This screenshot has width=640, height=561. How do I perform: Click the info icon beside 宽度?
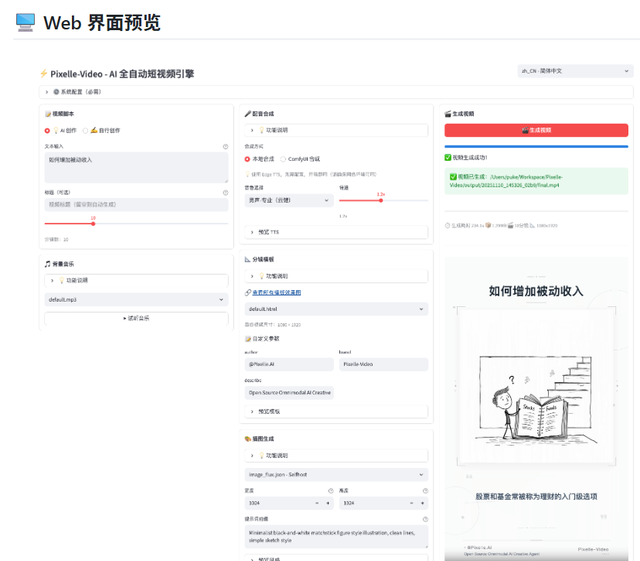coord(331,491)
